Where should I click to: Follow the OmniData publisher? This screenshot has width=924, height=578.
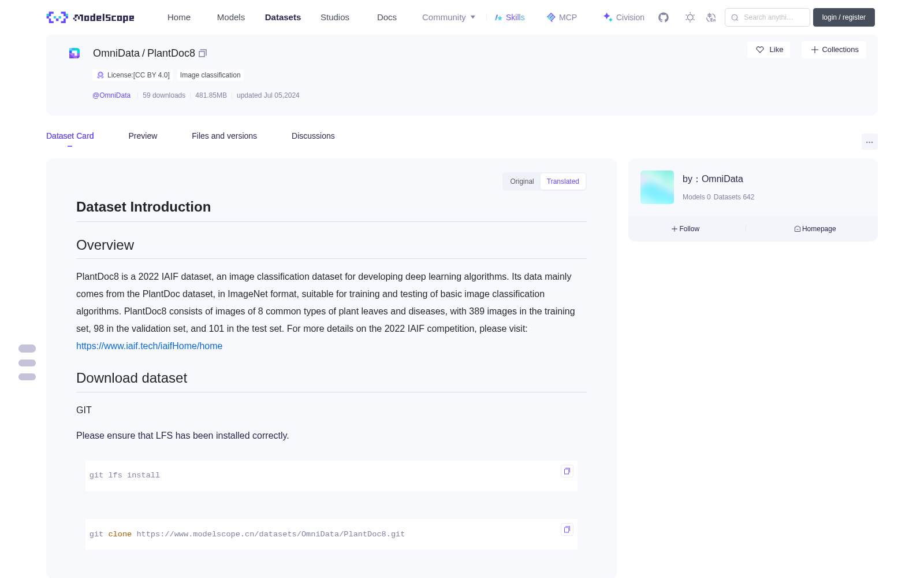click(685, 229)
